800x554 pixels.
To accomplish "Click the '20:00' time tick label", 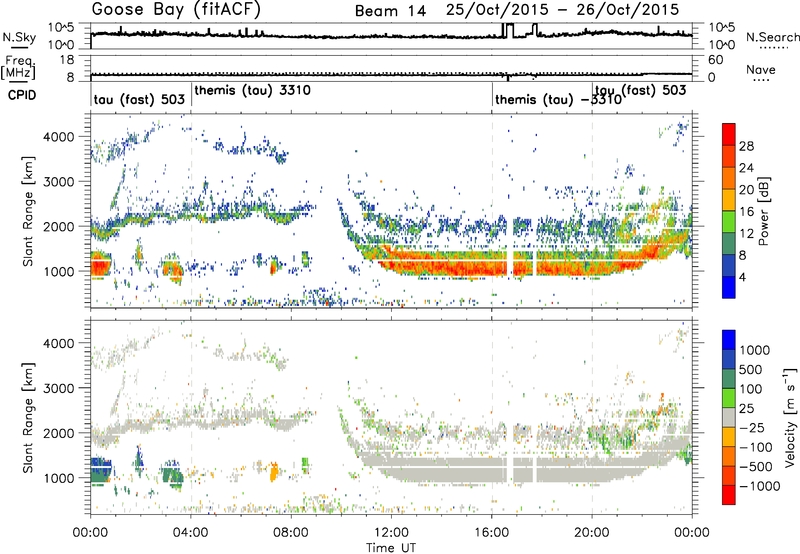I will pyautogui.click(x=592, y=533).
